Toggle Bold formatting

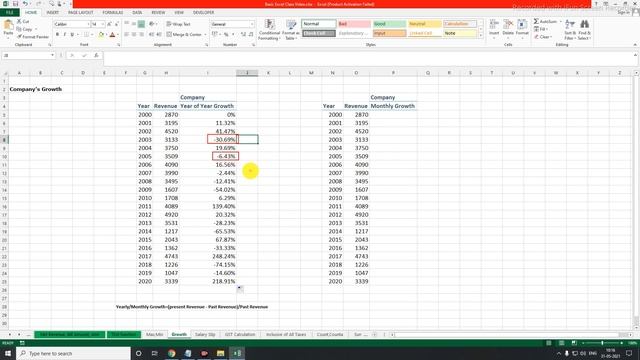click(57, 35)
